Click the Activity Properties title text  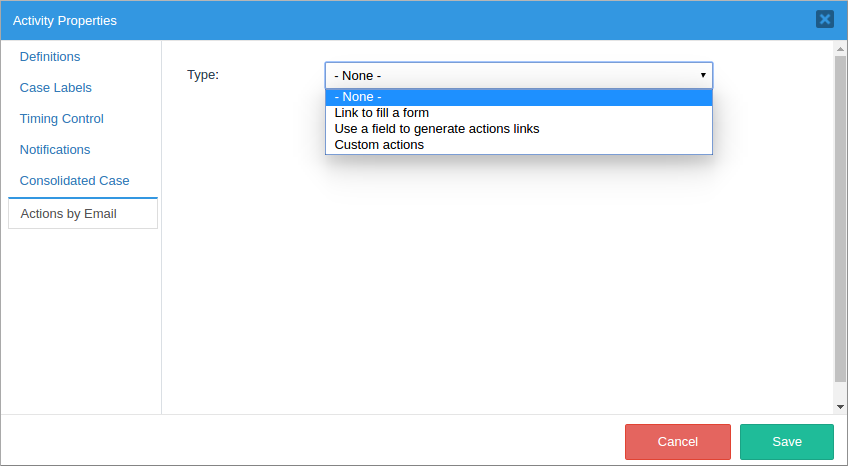coord(65,20)
